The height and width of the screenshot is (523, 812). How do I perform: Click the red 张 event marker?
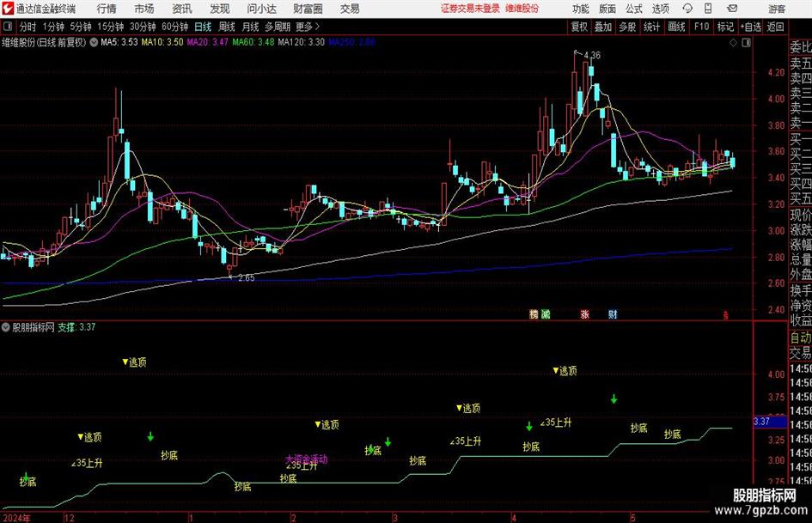pos(584,314)
